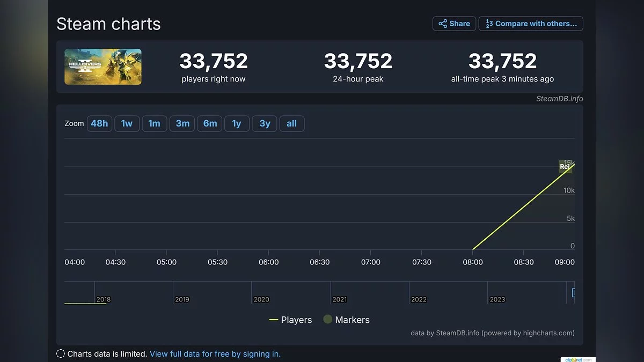Image resolution: width=644 pixels, height=362 pixels.
Task: Click the limited data dashed circle icon
Action: tap(61, 354)
